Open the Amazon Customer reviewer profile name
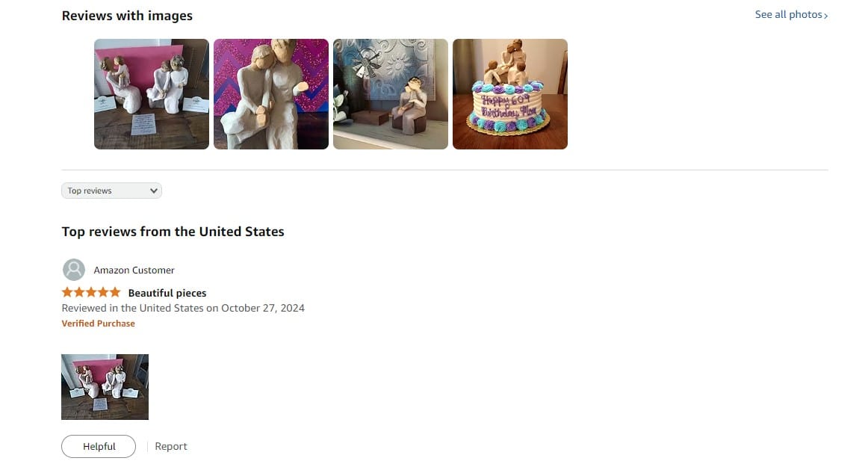The width and height of the screenshot is (868, 461). tap(134, 270)
